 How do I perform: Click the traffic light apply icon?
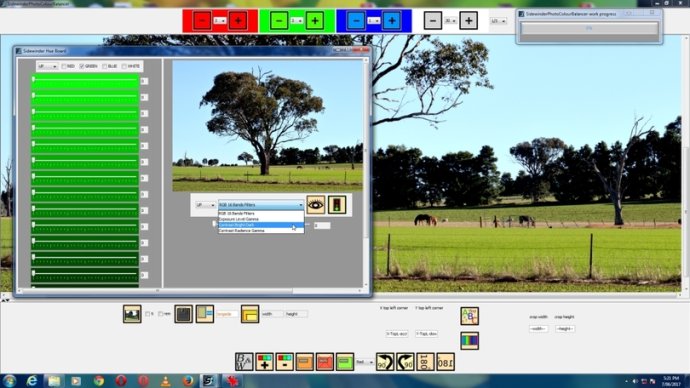click(x=337, y=205)
